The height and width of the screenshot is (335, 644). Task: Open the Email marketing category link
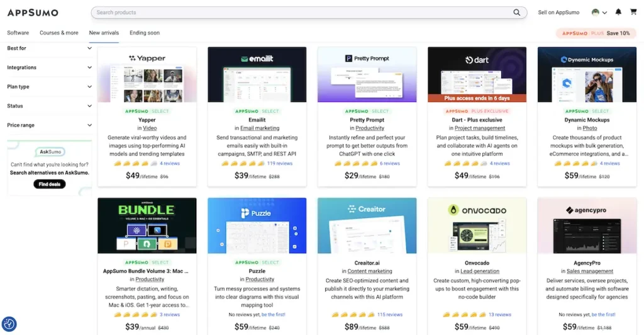(x=260, y=128)
